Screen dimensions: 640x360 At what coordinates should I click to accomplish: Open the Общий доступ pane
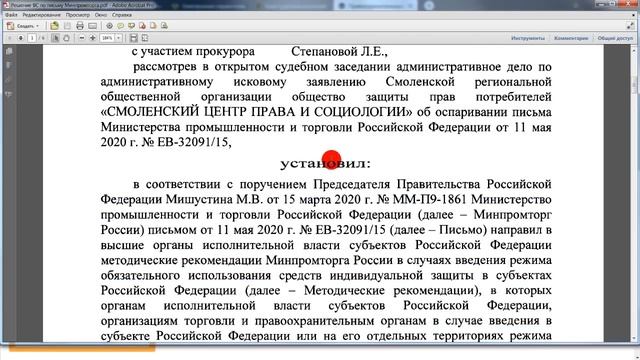pos(615,38)
